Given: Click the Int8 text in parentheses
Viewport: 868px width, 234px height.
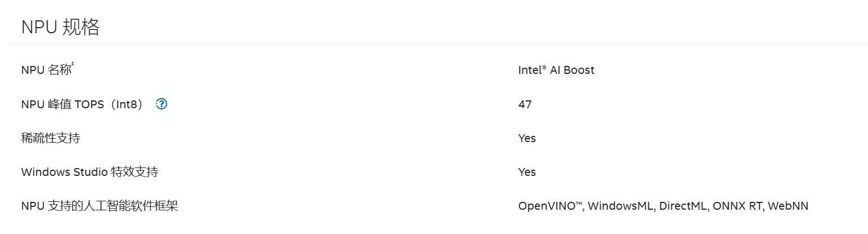Looking at the screenshot, I should point(130,104).
